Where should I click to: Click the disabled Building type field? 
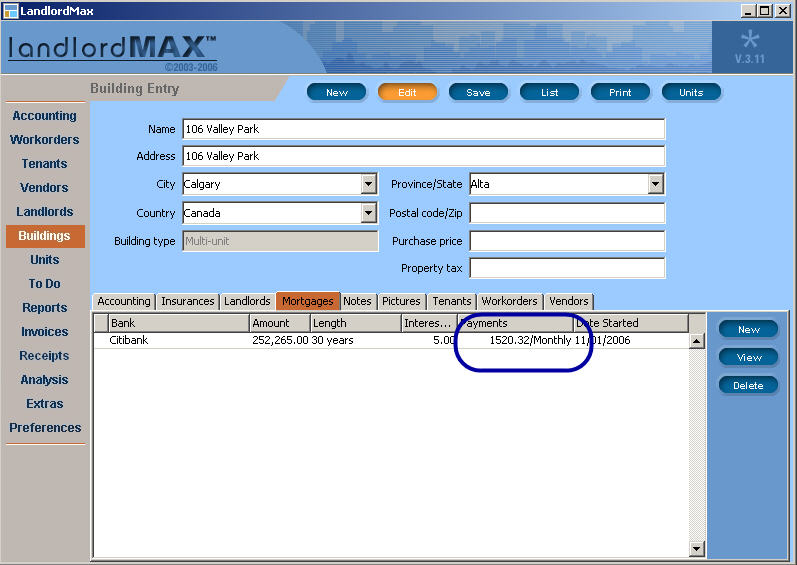point(280,241)
